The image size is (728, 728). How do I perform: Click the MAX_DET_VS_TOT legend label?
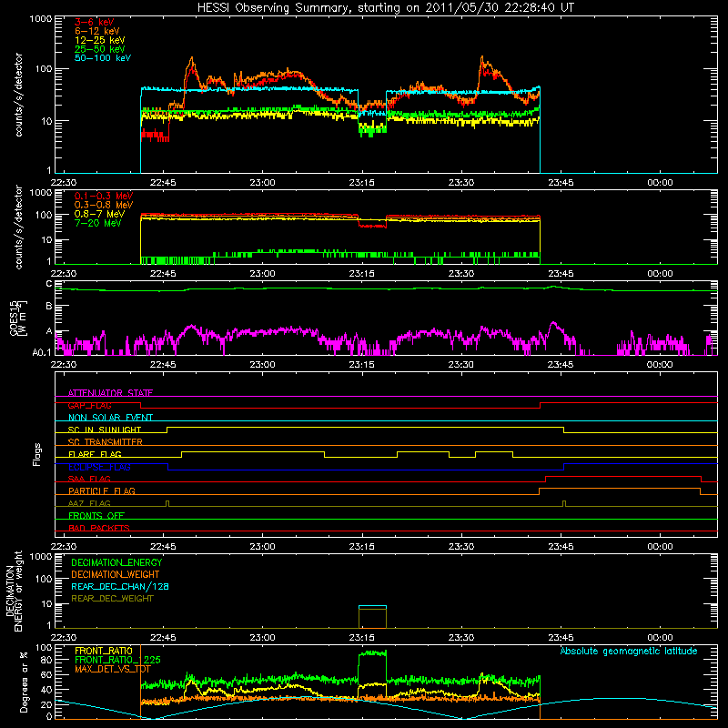tap(113, 669)
